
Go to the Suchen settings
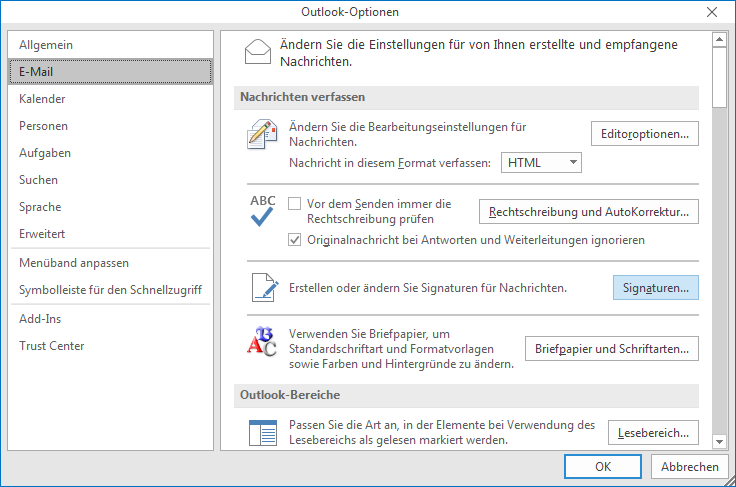[110, 180]
